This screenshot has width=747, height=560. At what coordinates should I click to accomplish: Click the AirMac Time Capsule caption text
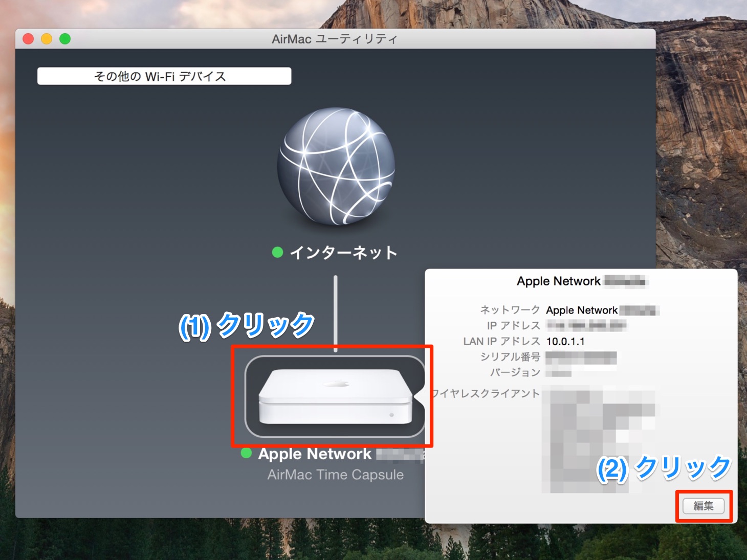coord(336,475)
